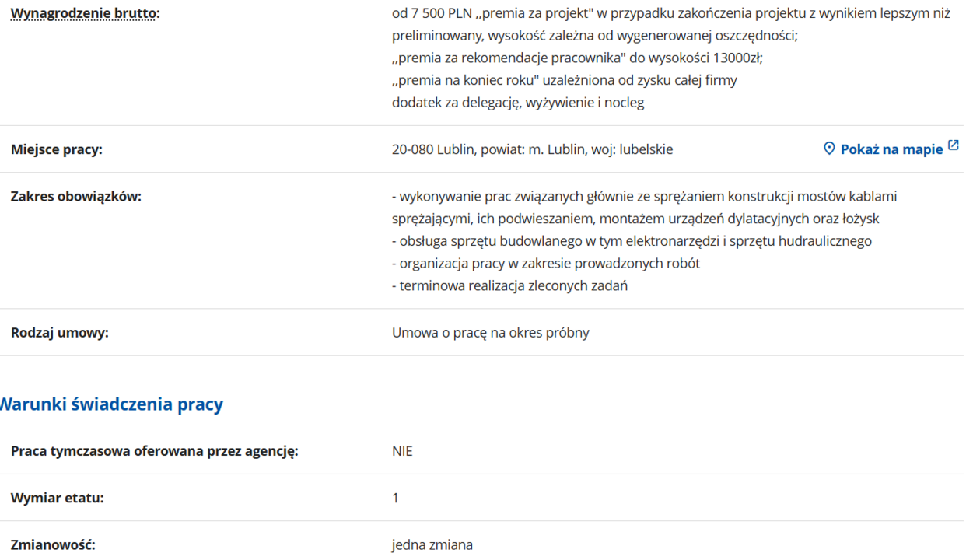
Task: Click the map pin icon beside Pokaż na mapie
Action: click(829, 149)
